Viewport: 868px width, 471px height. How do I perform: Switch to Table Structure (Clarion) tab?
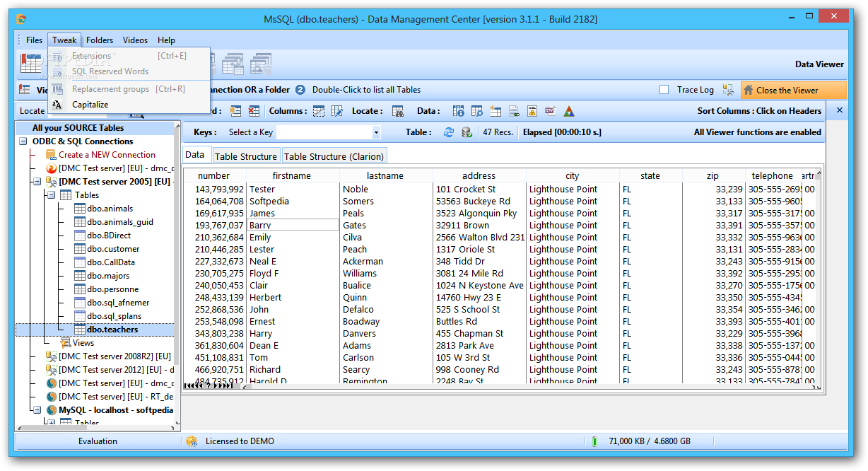[334, 156]
